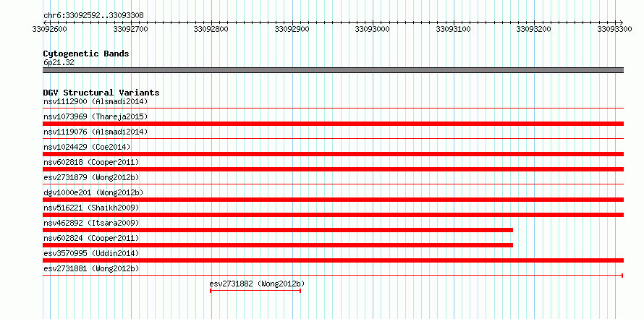Screen dimensions: 644x319
Task: Click the 6p21.32 band label
Action: pyautogui.click(x=59, y=63)
